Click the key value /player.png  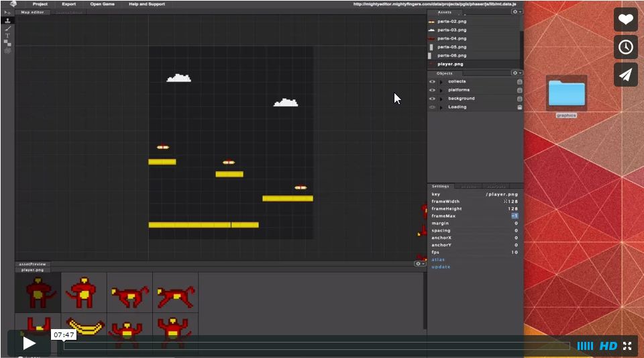tap(502, 194)
